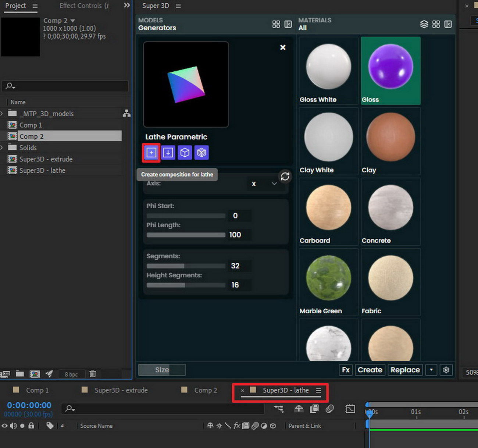Toggle Frame Blending switch in timeline
The height and width of the screenshot is (448, 478).
coord(314,409)
